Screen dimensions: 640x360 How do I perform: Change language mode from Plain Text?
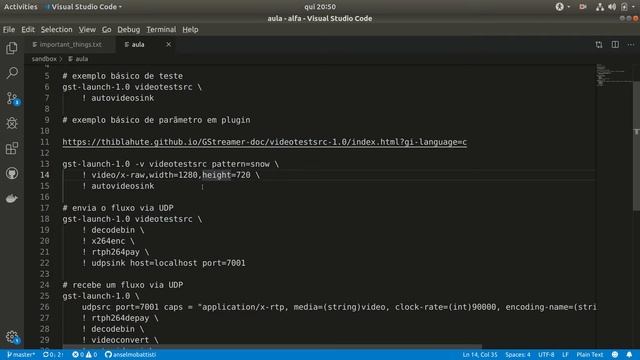pyautogui.click(x=590, y=355)
